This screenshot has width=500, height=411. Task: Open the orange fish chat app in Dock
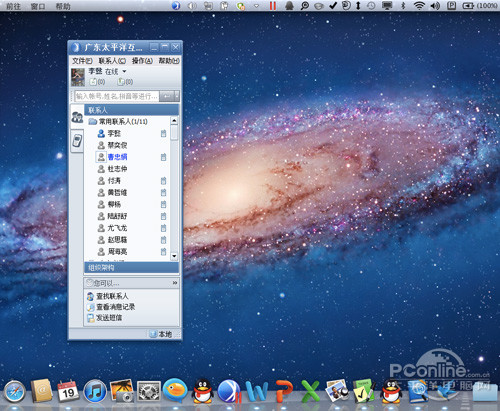pos(175,390)
